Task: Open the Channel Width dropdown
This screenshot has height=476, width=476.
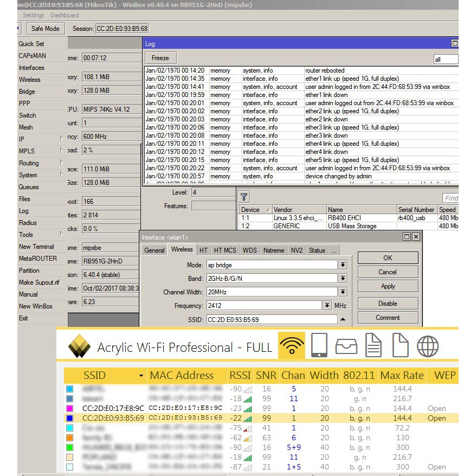Action: coord(343,292)
